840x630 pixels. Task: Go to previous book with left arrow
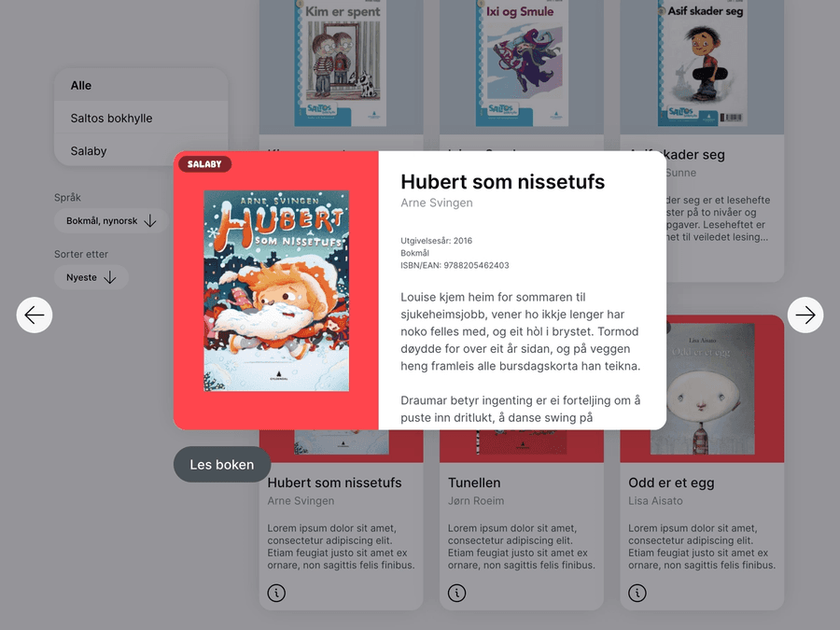[x=35, y=315]
